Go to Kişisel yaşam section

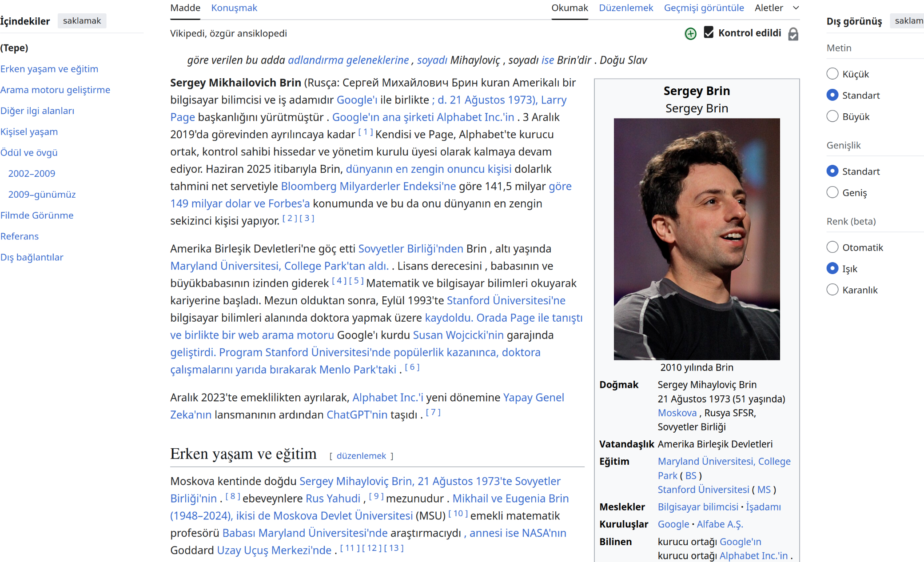click(x=29, y=132)
